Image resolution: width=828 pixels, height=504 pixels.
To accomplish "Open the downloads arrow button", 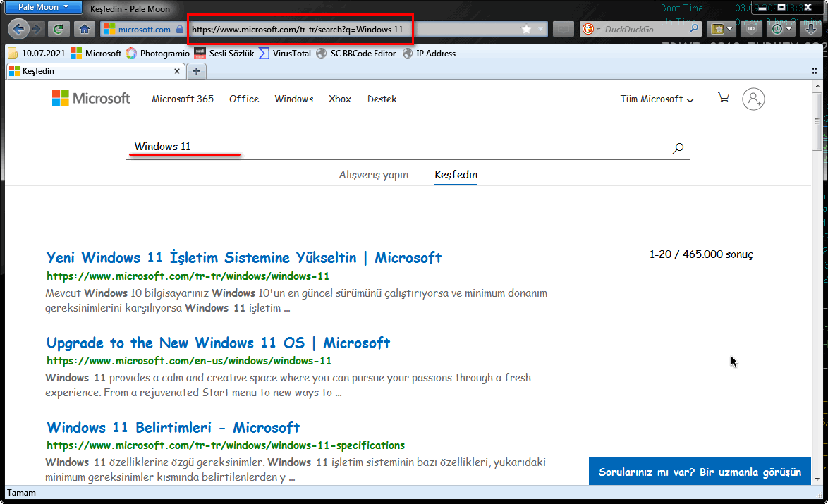I will (810, 29).
